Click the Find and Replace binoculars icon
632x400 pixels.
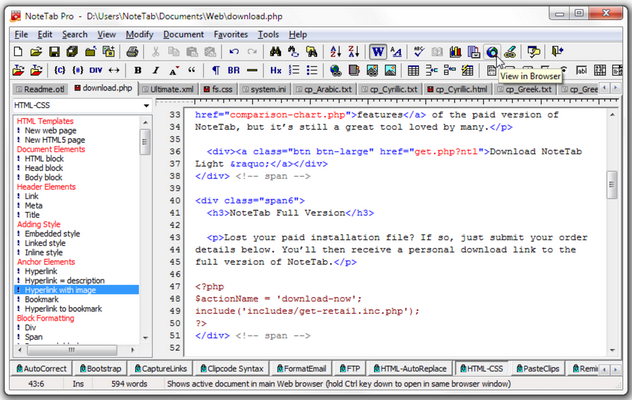(293, 52)
